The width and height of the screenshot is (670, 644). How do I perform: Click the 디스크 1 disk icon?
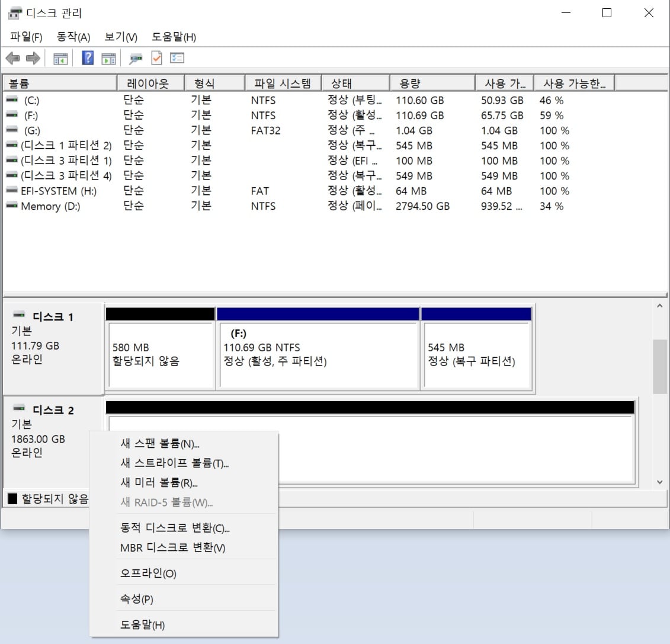click(19, 315)
